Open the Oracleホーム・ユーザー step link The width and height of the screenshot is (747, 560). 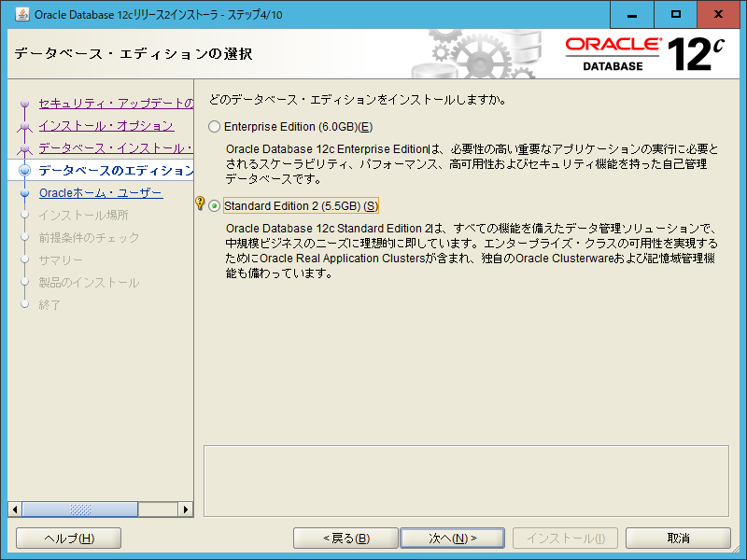(101, 193)
